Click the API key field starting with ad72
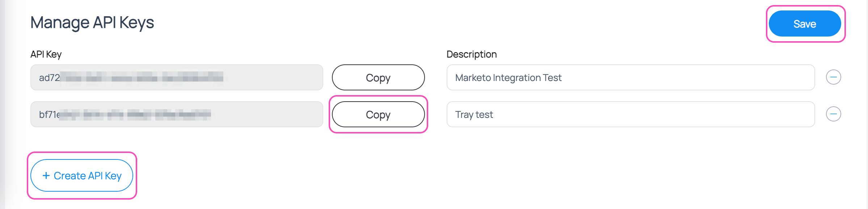 [x=177, y=77]
